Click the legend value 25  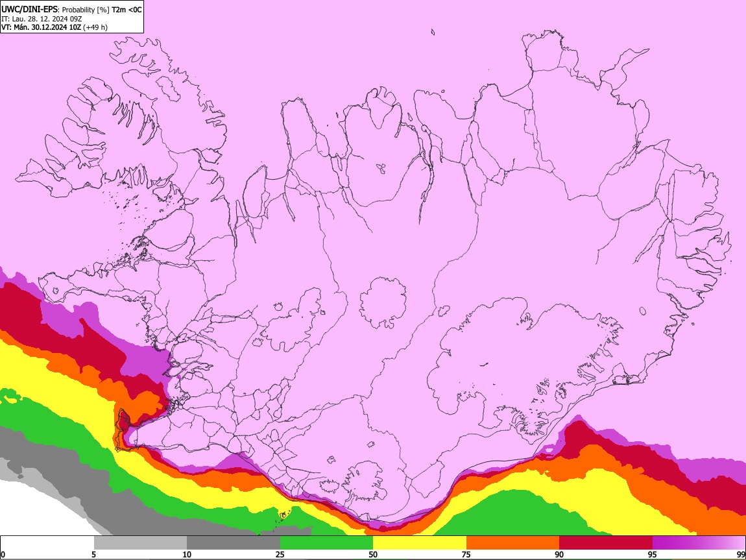click(280, 554)
